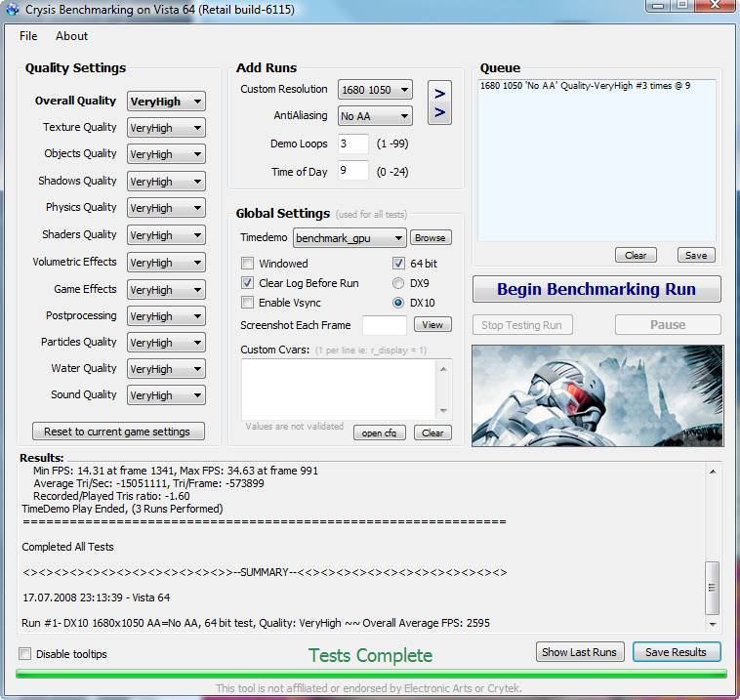Click the Pause button
This screenshot has height=700, width=740.
668,325
